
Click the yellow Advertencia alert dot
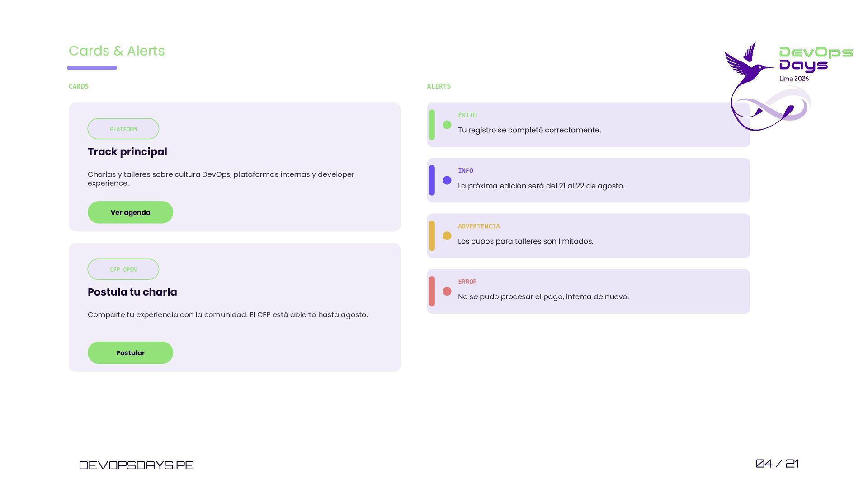click(x=447, y=236)
